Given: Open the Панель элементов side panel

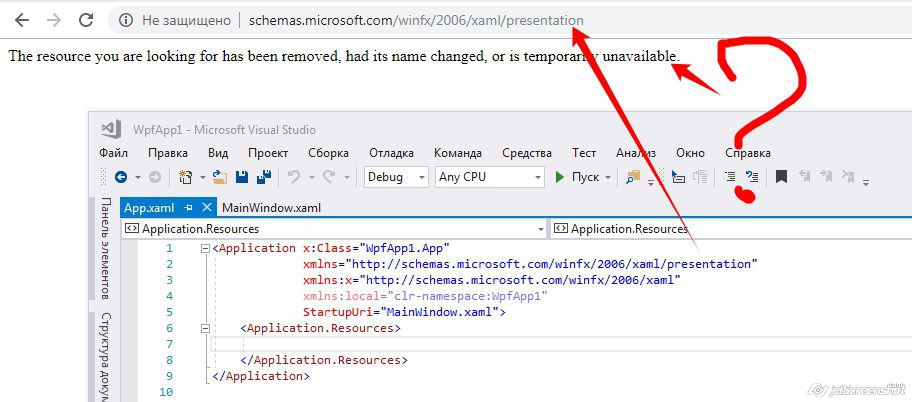Looking at the screenshot, I should click(106, 247).
